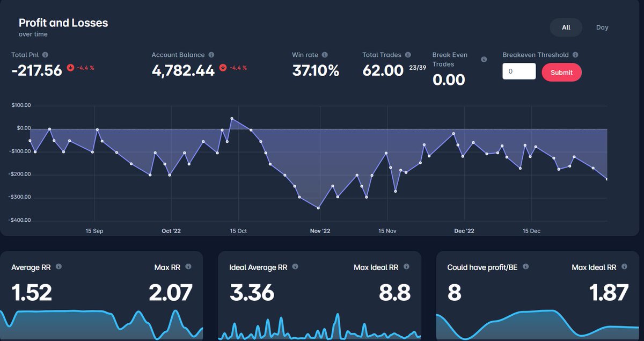The width and height of the screenshot is (644, 341).
Task: Click red down-arrow icon next to Account Balance
Action: 223,68
